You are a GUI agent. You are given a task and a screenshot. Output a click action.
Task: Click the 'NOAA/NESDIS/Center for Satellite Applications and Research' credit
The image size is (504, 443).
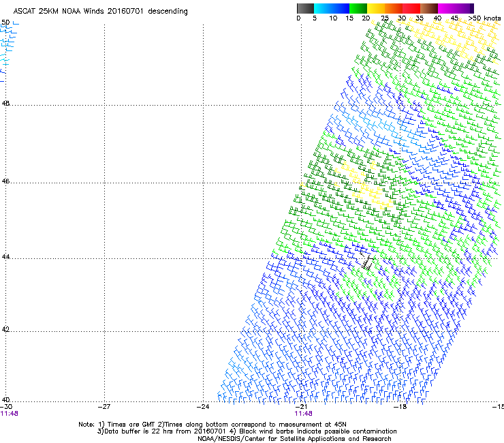294,439
